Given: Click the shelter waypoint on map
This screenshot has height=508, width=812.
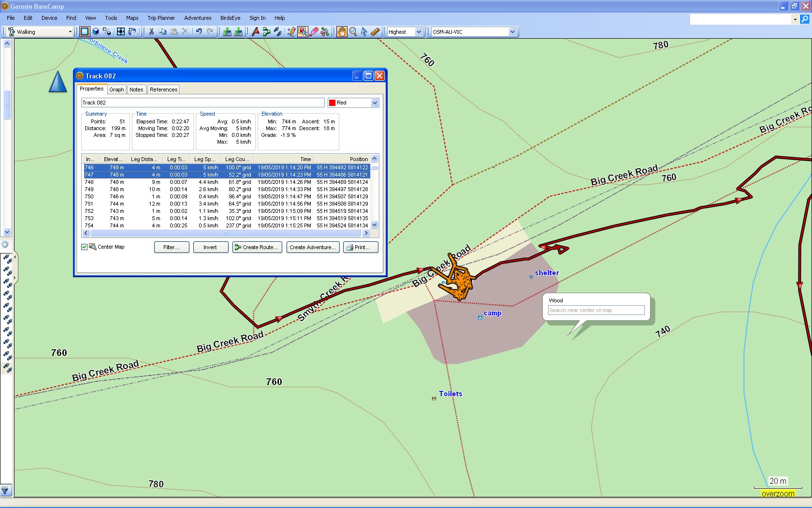Looking at the screenshot, I should coord(531,277).
